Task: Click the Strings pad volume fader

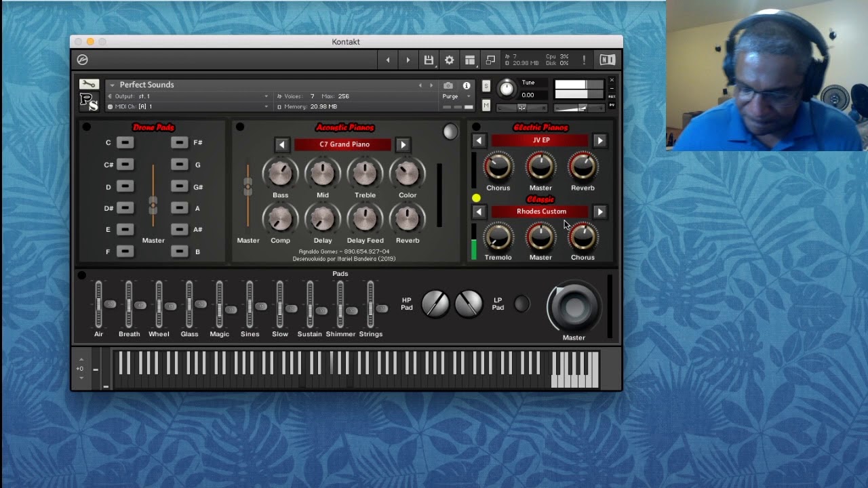Action: tap(370, 304)
